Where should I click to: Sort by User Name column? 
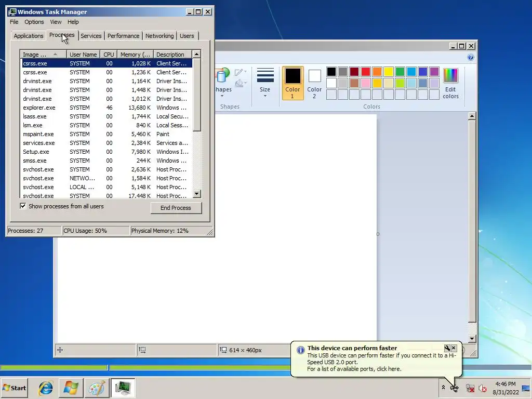83,54
